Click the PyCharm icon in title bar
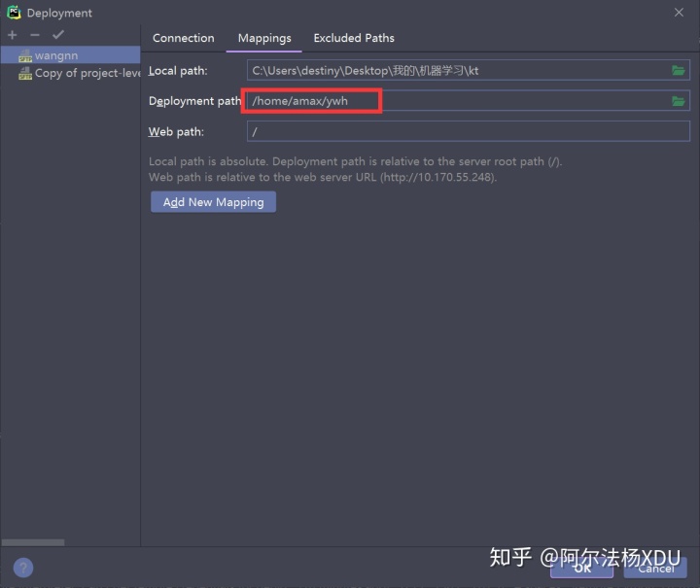The height and width of the screenshot is (588, 700). (14, 13)
